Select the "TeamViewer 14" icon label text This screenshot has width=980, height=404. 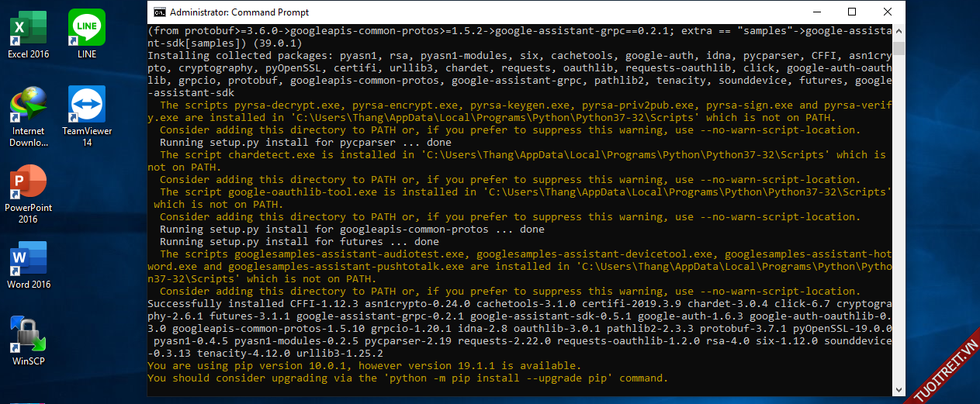[87, 136]
